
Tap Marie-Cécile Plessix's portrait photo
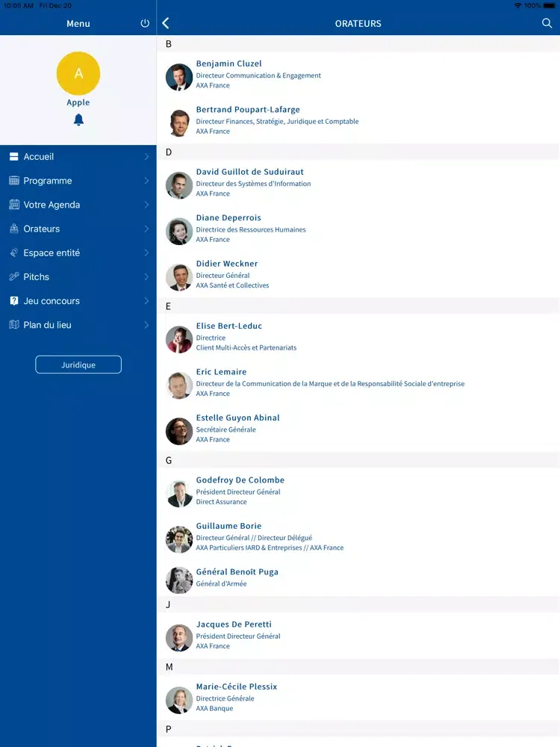(x=179, y=701)
